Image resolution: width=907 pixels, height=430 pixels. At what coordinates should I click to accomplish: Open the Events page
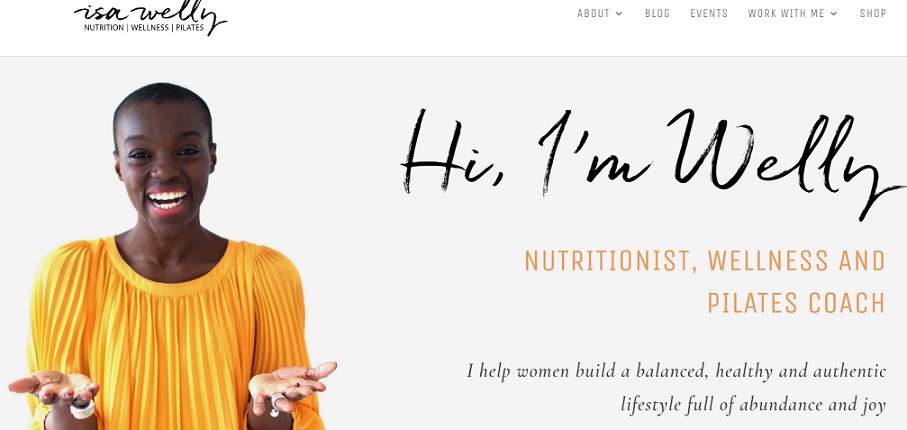coord(709,13)
